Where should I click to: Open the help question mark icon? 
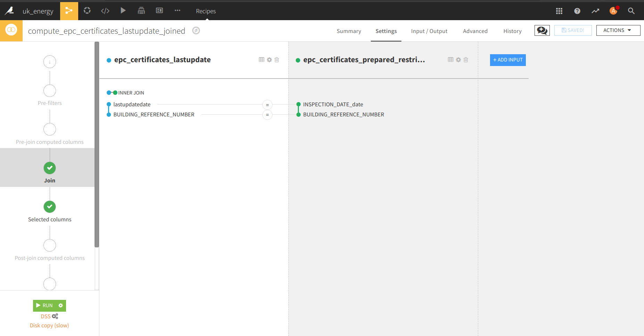click(x=577, y=11)
